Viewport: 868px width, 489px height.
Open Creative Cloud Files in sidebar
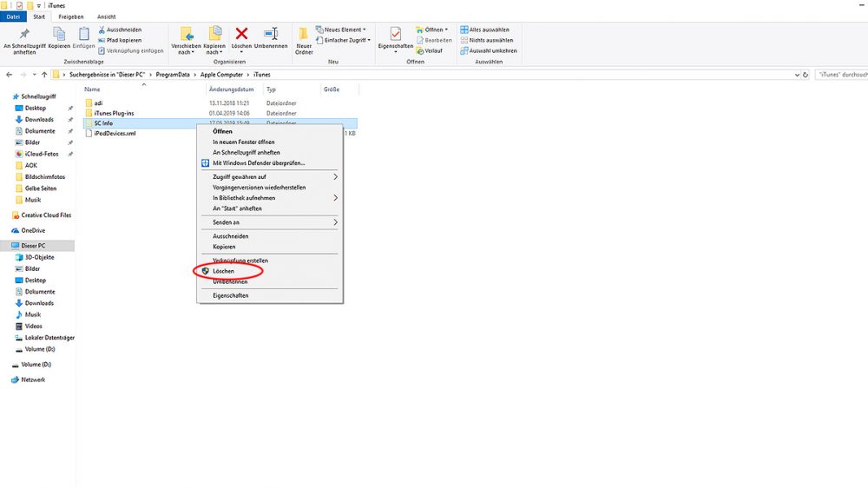[x=46, y=215]
